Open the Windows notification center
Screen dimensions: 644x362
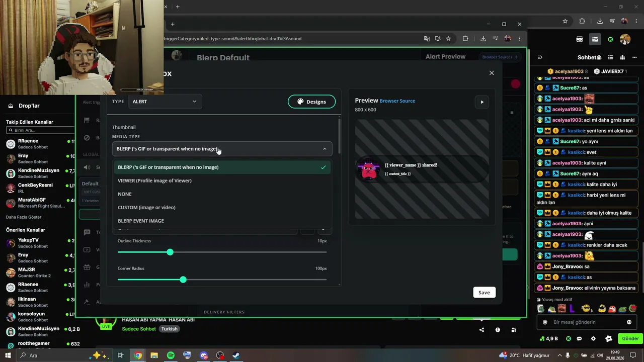point(633,355)
